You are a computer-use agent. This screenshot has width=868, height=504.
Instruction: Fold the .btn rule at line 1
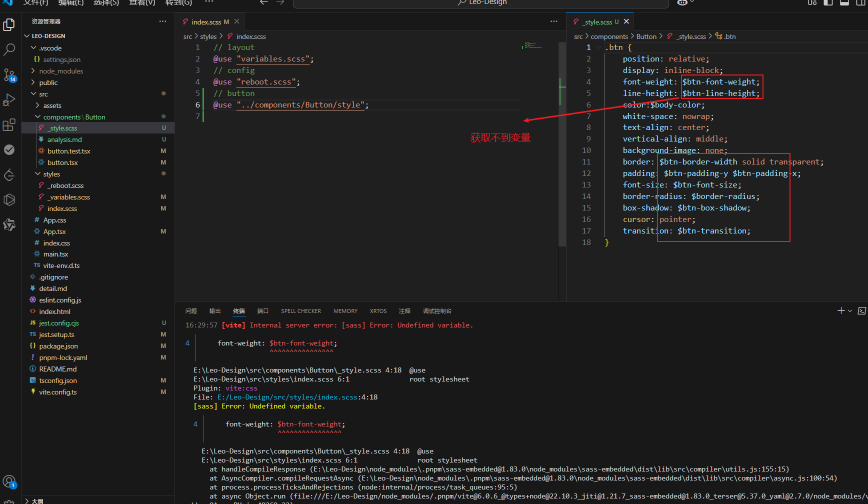click(599, 47)
